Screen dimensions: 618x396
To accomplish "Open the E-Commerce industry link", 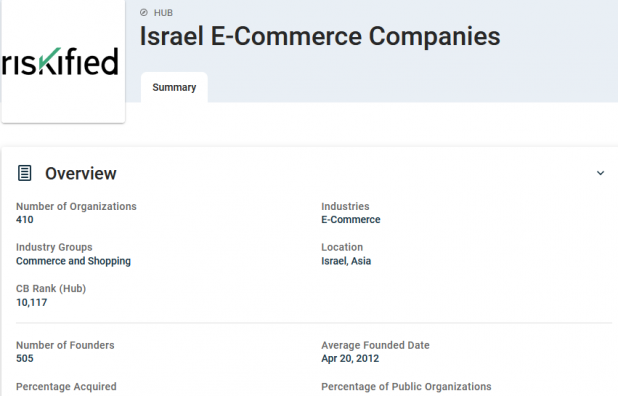I will coord(351,219).
